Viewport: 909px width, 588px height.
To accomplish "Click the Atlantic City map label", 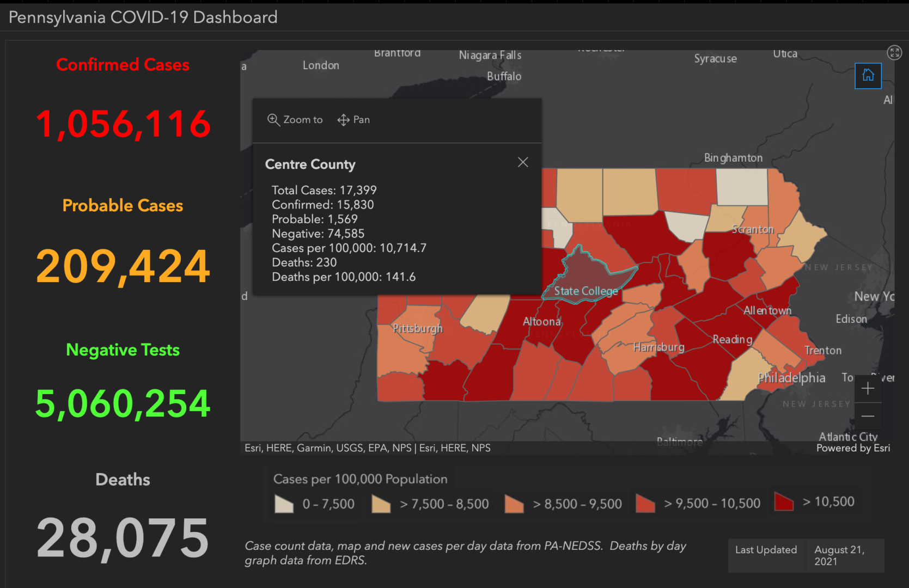I will (x=849, y=437).
